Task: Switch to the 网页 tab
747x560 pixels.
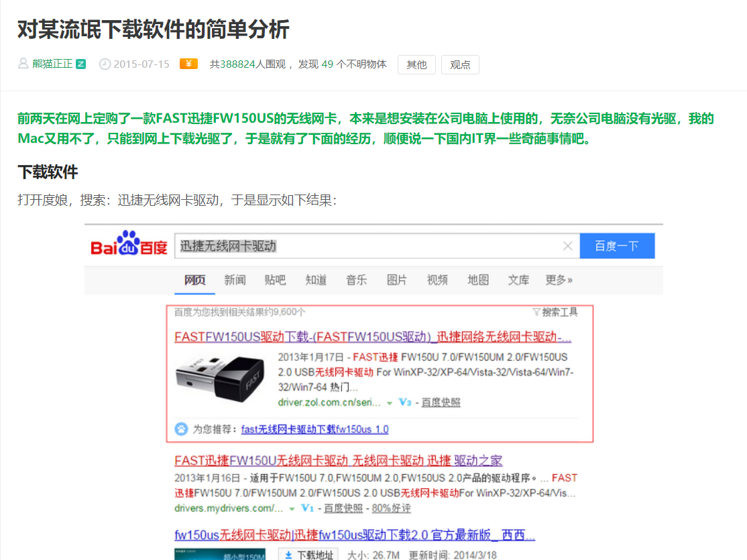Action: tap(195, 280)
